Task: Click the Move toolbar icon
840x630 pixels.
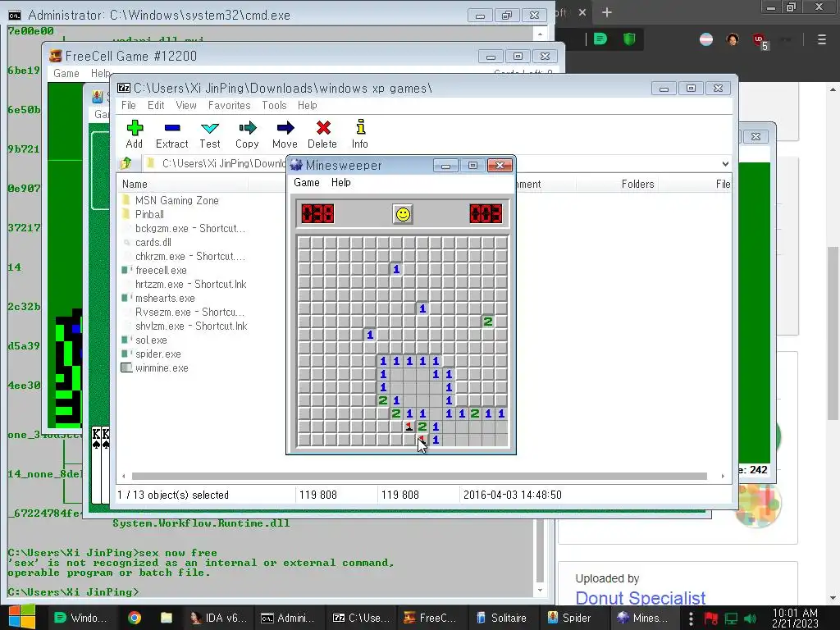Action: tap(285, 134)
